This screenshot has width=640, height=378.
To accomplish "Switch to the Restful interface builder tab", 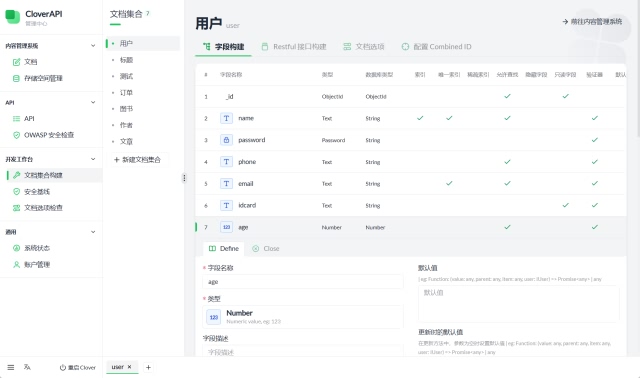I will coord(294,47).
